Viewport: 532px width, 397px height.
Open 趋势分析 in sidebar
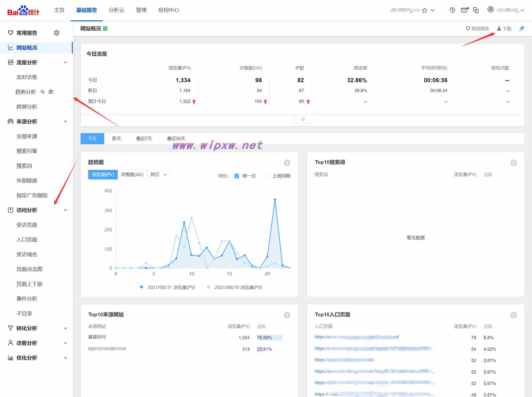click(x=26, y=92)
